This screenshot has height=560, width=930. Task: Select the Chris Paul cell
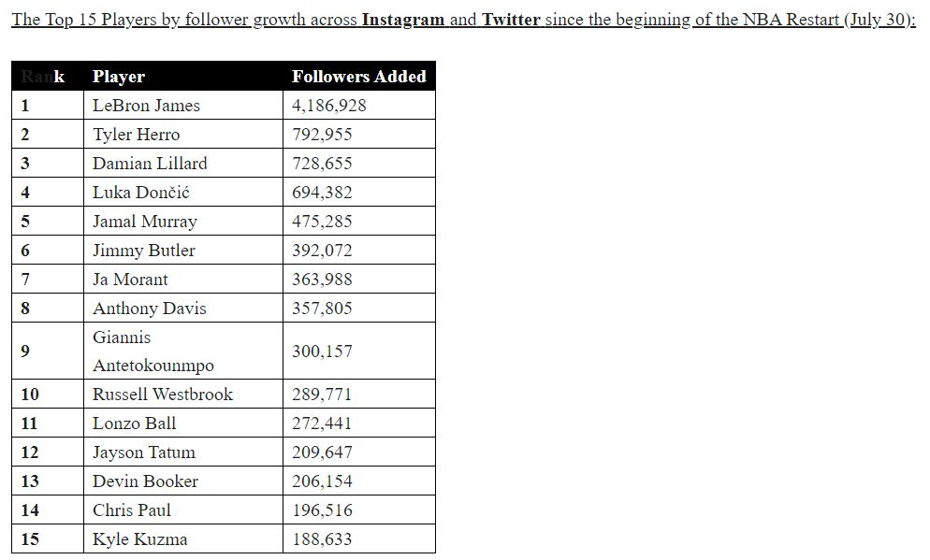pyautogui.click(x=132, y=510)
